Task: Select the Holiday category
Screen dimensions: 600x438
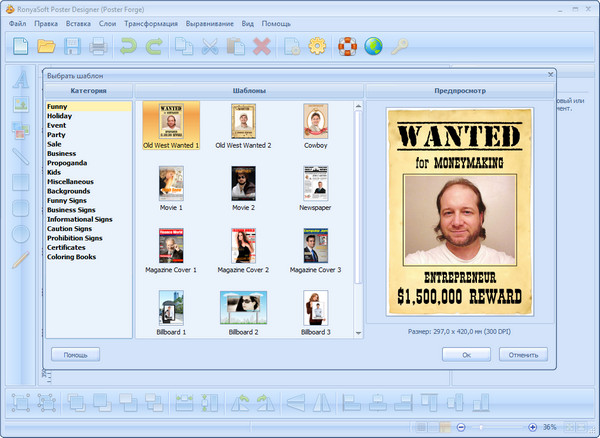Action: click(60, 115)
